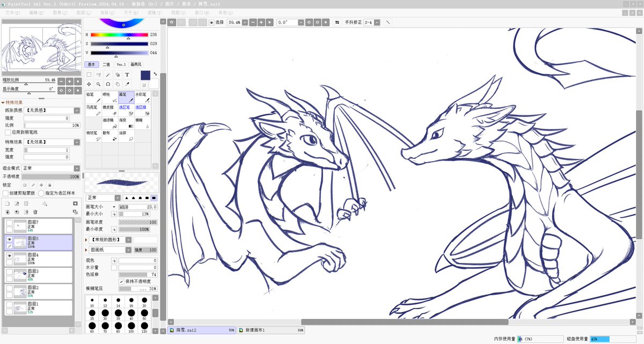Choose the magic wand tool
This screenshot has width=644, height=344.
(108, 75)
